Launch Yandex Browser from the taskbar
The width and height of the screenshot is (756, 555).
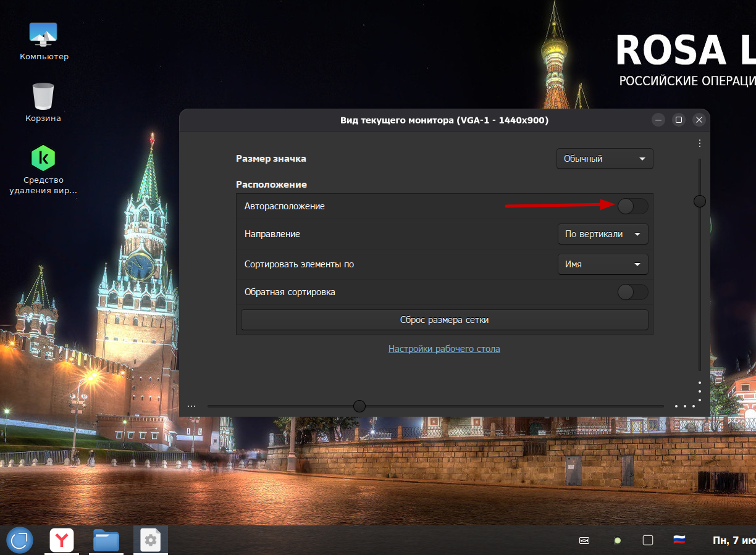pyautogui.click(x=62, y=540)
